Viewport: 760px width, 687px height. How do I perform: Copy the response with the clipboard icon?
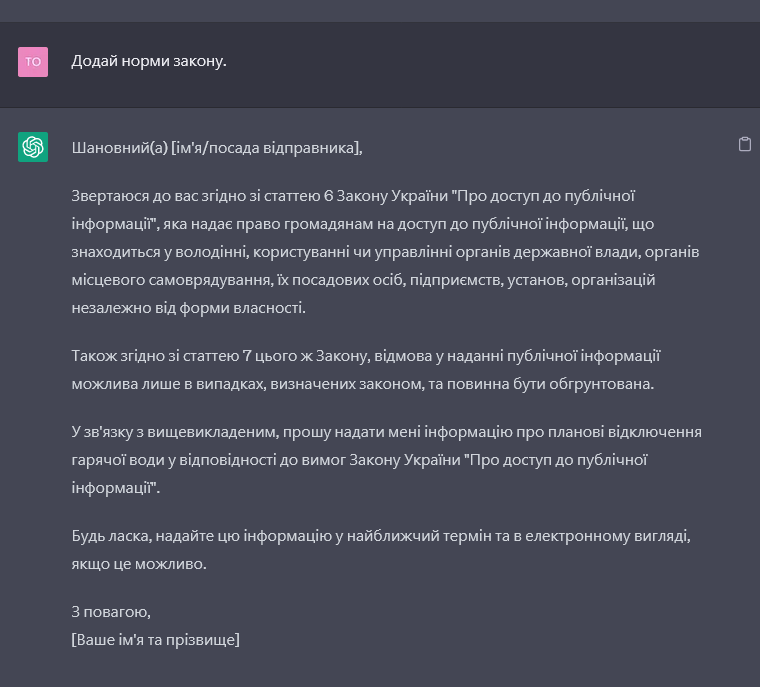(744, 145)
